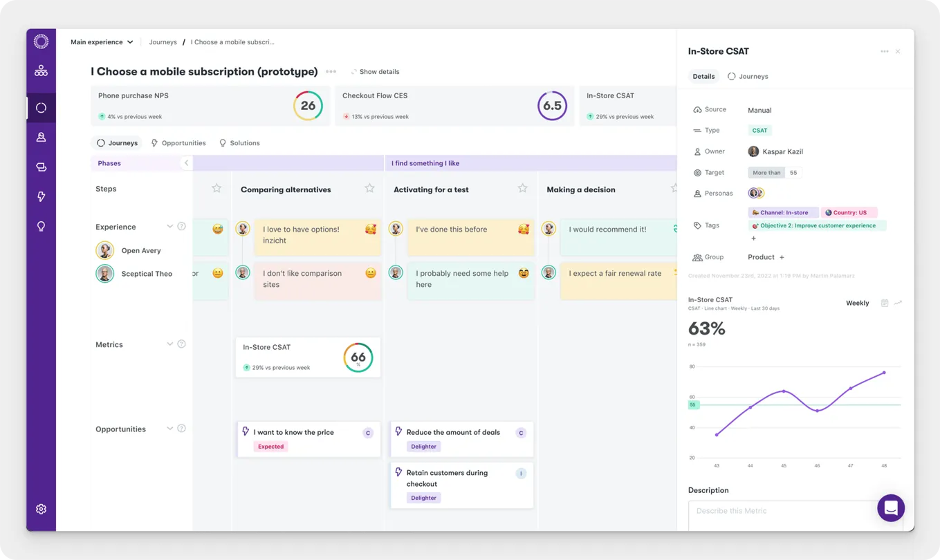Add a group next to Product
940x560 pixels.
point(782,257)
